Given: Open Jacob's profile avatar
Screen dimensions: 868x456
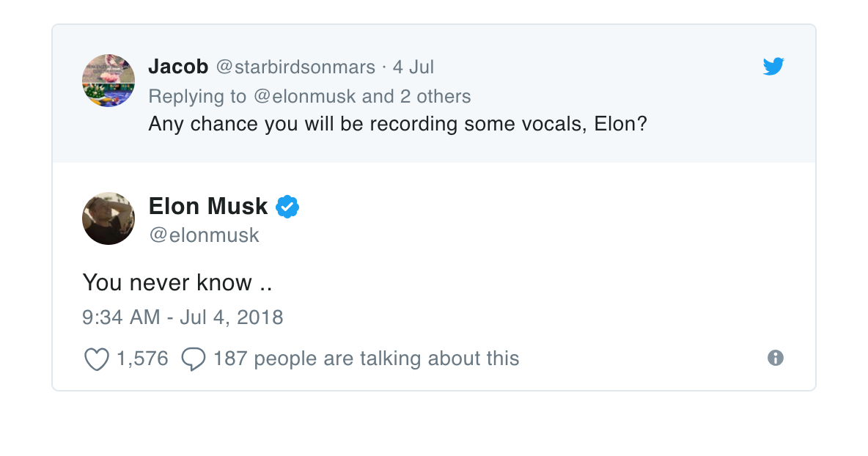Looking at the screenshot, I should point(108,81).
